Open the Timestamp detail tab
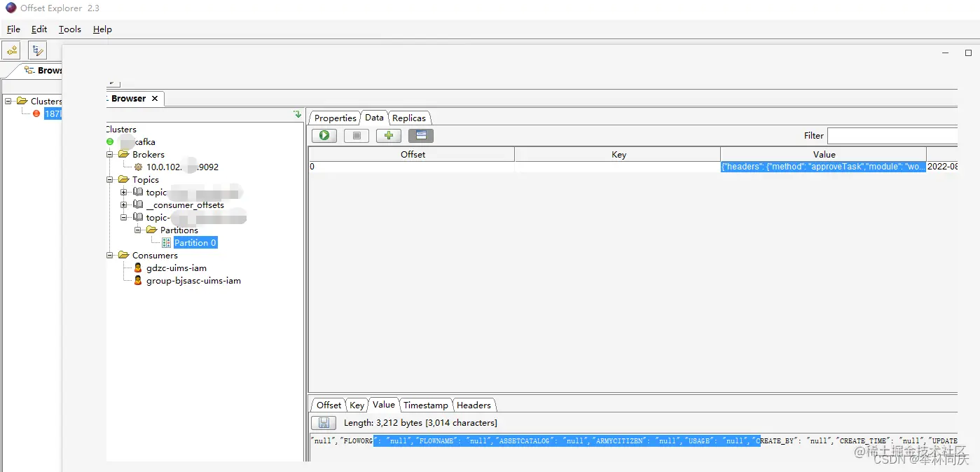 [x=425, y=405]
